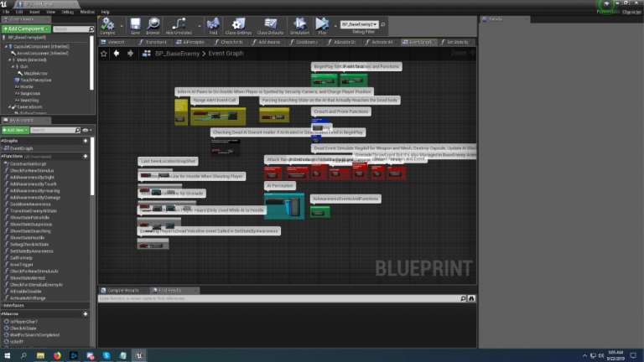Collapse the Mesh (Inherited) tree node
The height and width of the screenshot is (362, 644).
9,60
